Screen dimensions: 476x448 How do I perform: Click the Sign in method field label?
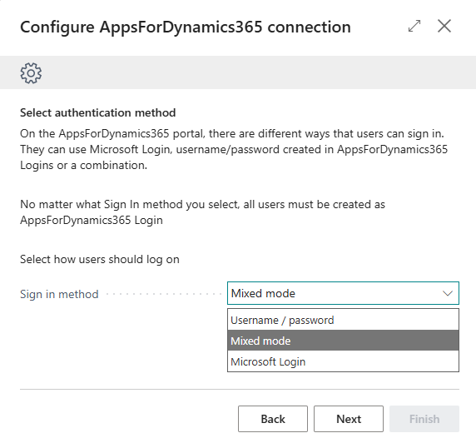click(x=59, y=294)
